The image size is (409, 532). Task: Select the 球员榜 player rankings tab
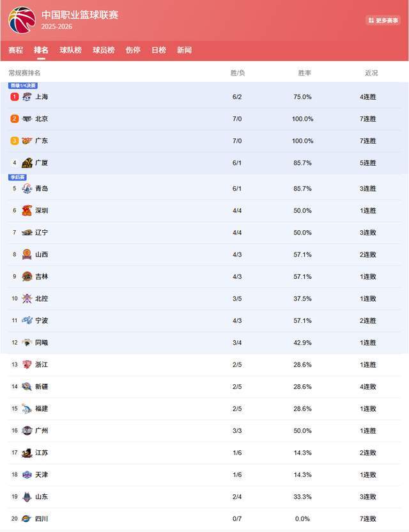(104, 50)
